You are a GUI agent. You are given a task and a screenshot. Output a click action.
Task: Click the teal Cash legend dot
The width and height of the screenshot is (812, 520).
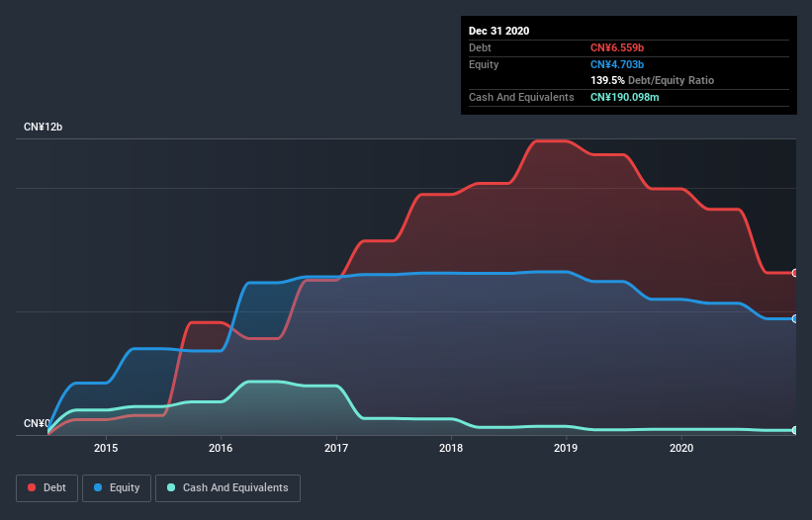(171, 487)
